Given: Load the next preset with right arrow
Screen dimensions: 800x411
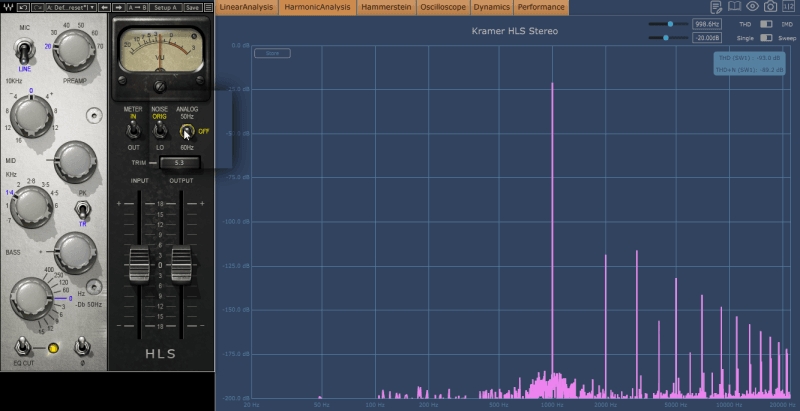Looking at the screenshot, I should point(119,7).
